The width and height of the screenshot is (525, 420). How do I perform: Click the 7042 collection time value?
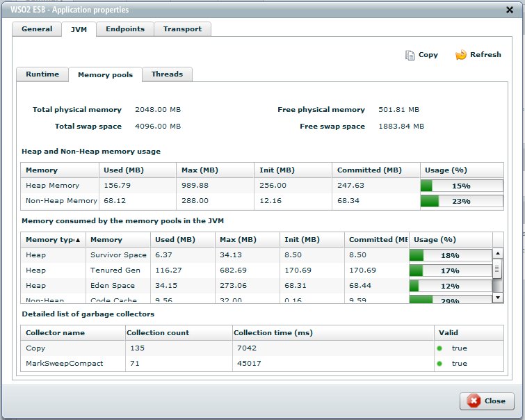pyautogui.click(x=247, y=348)
